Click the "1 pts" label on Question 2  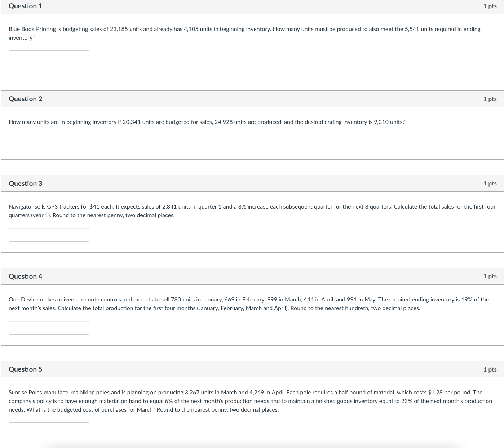pos(490,99)
